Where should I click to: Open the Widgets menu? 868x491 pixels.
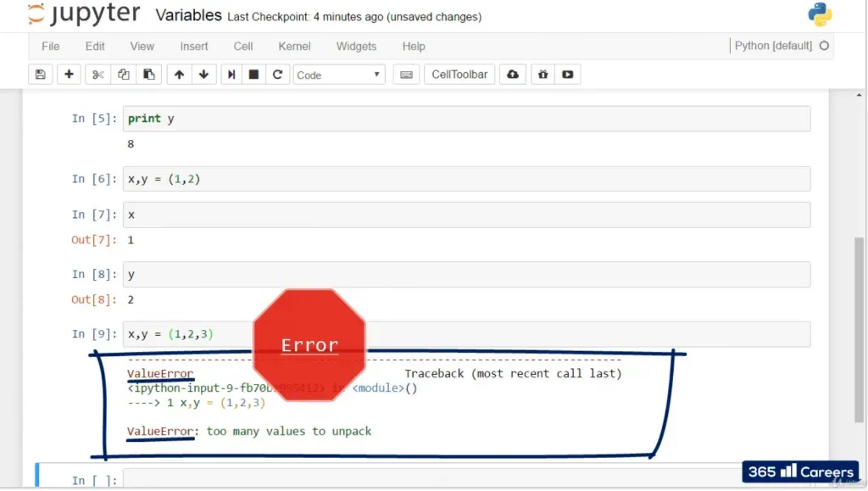pyautogui.click(x=356, y=47)
